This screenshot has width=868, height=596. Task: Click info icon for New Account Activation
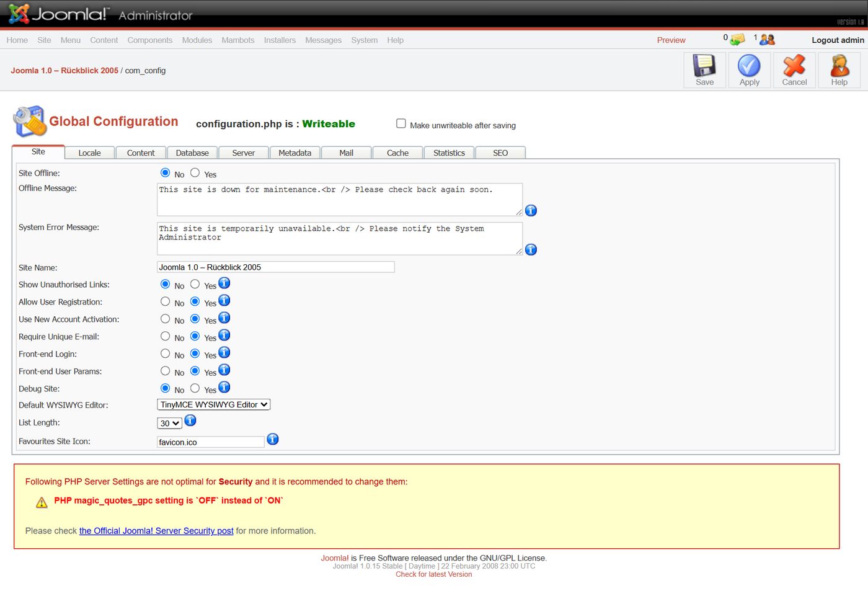click(x=224, y=318)
